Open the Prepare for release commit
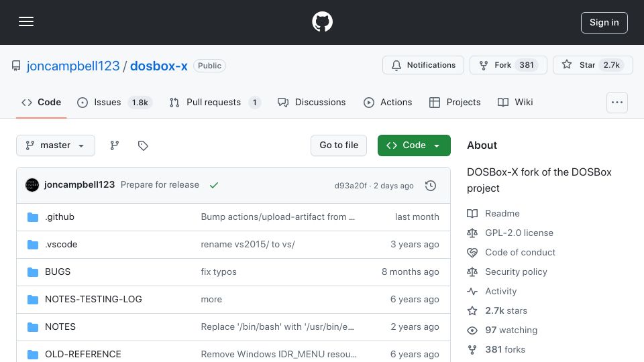This screenshot has height=362, width=644. [160, 185]
